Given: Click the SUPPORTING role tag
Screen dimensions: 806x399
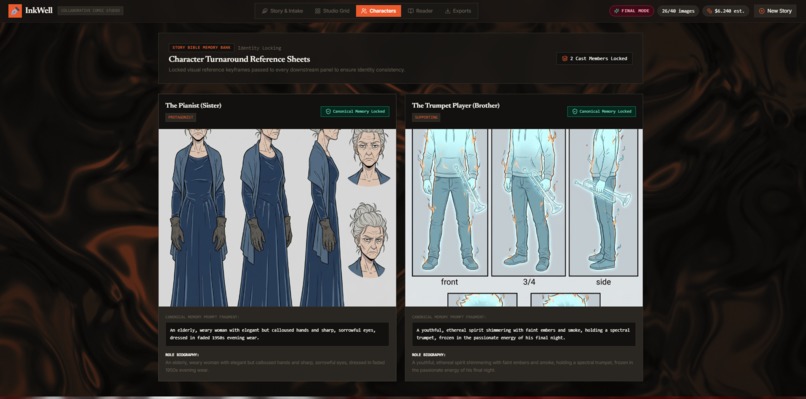Looking at the screenshot, I should pos(426,117).
